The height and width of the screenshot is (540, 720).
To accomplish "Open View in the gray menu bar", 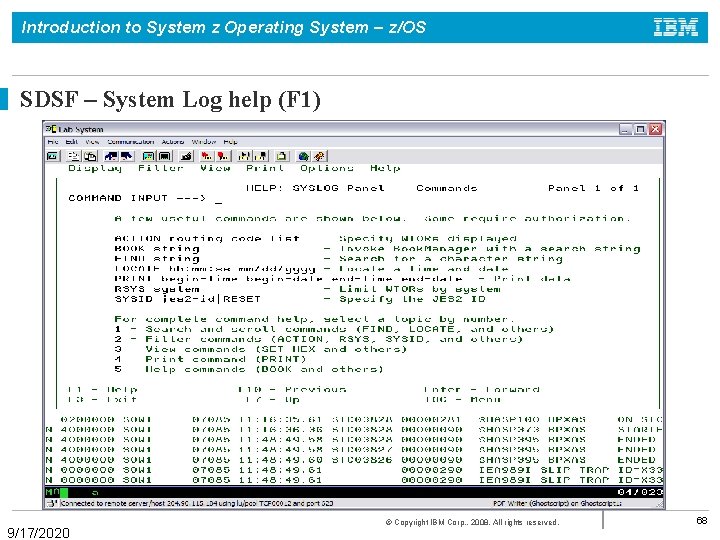I will click(x=92, y=142).
